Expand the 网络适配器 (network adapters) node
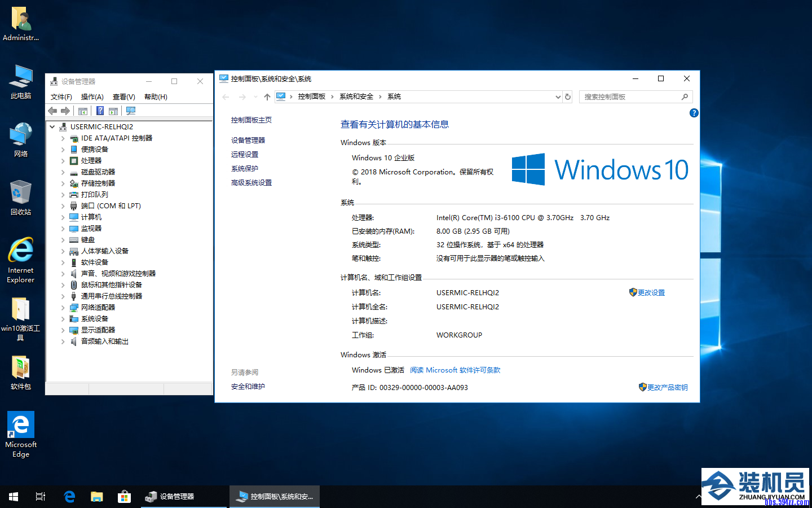812x508 pixels. tap(63, 308)
